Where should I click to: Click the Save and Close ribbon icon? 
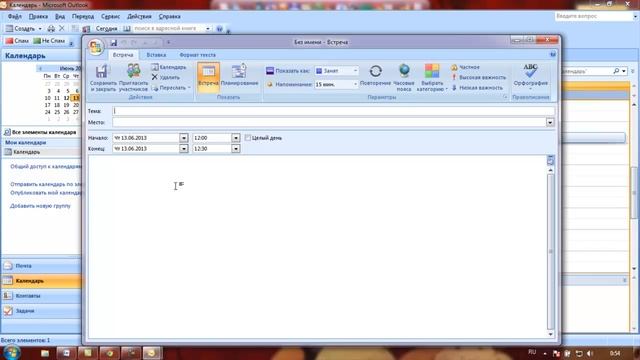coord(103,78)
